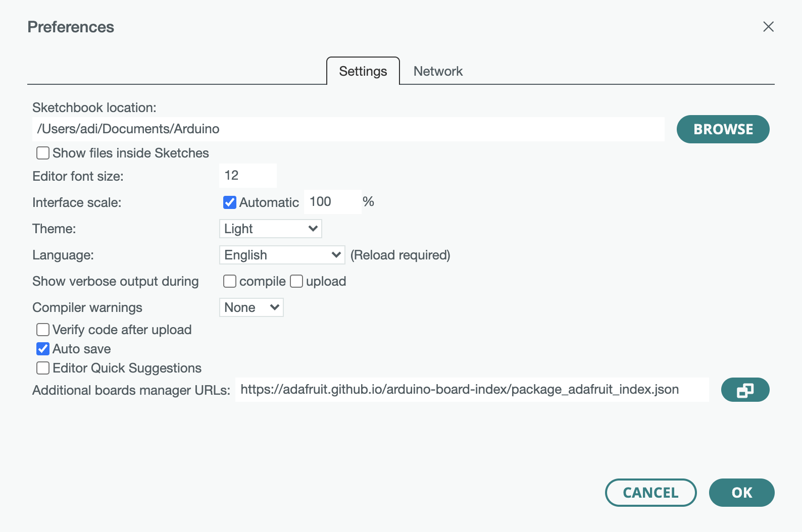Enable Editor Quick Suggestions
The height and width of the screenshot is (532, 802).
pyautogui.click(x=43, y=368)
